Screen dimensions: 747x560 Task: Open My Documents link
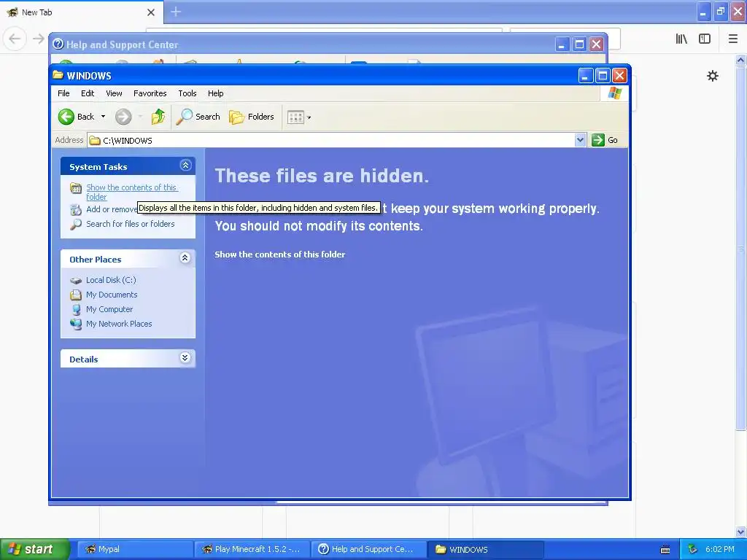(112, 295)
